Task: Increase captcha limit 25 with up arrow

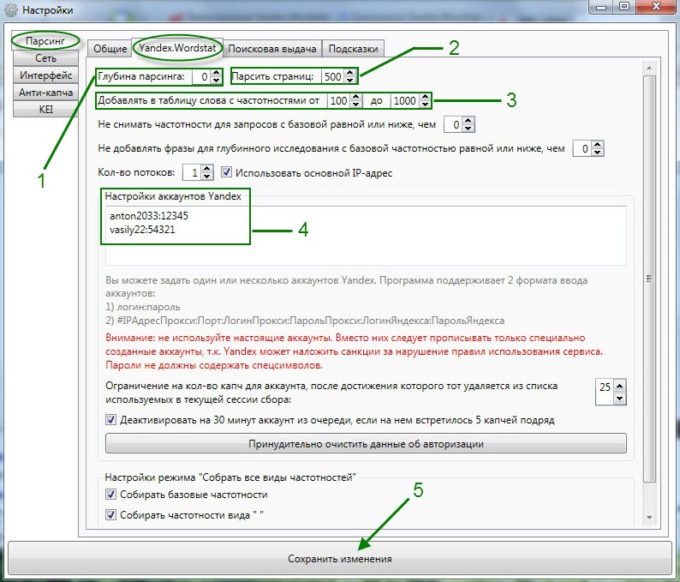Action: 620,386
